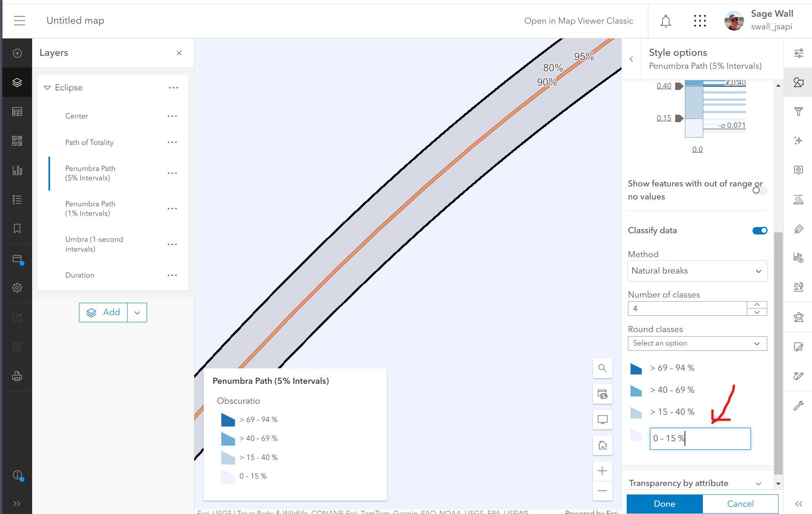Select the Sketch tool in right sidebar
Screen dimensions: 812x514
[x=798, y=376]
